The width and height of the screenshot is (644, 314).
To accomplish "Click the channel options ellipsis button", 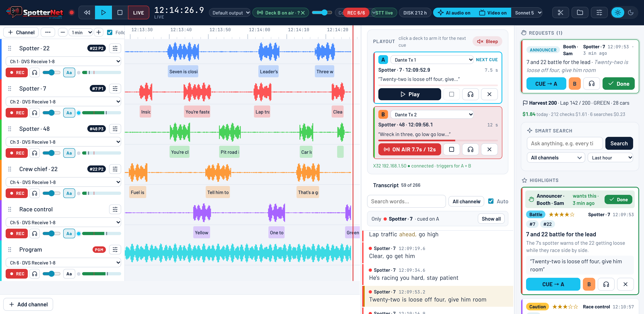I will coord(48,32).
